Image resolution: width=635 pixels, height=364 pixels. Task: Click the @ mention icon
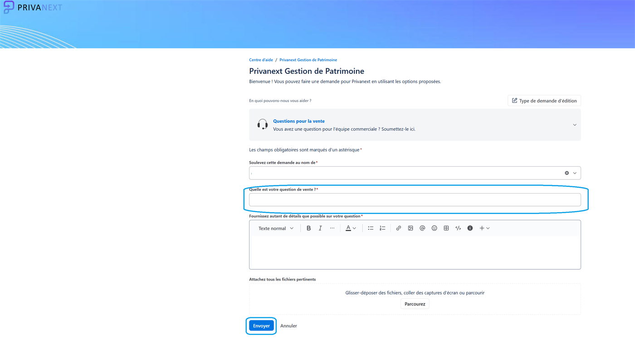[x=422, y=228]
